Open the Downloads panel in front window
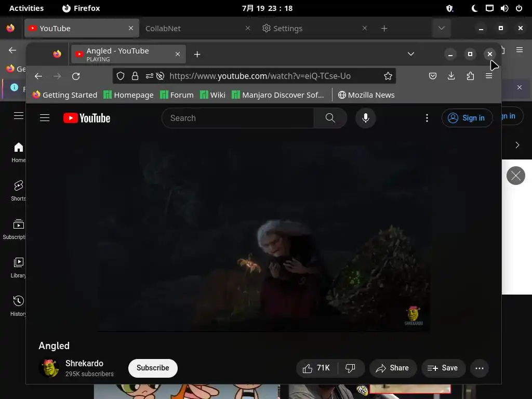This screenshot has height=399, width=532. (451, 76)
